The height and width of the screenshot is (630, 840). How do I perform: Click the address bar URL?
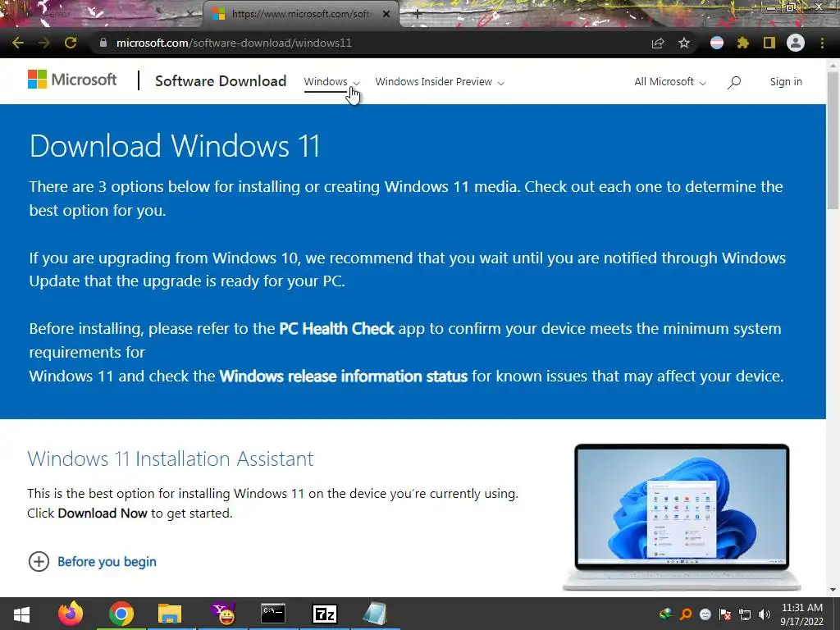coord(234,43)
